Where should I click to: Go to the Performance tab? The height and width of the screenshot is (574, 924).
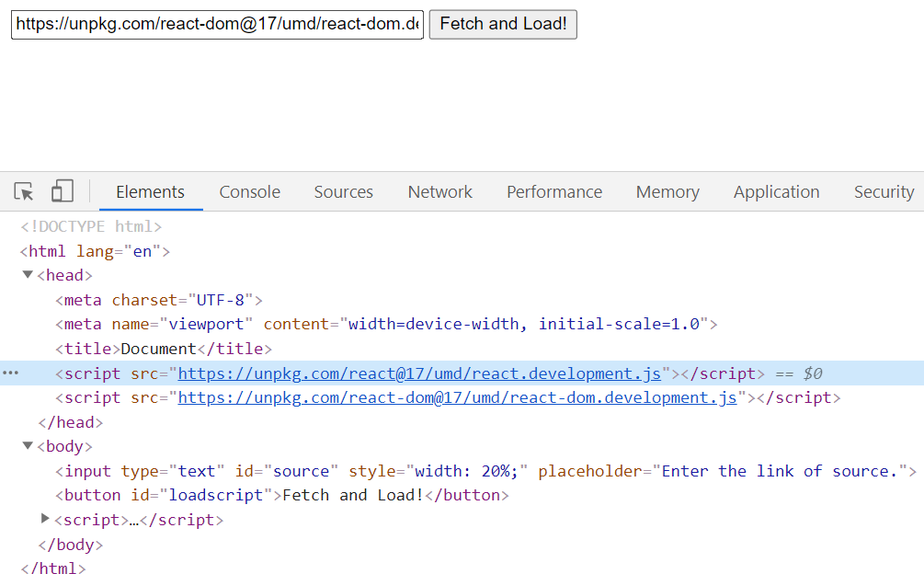click(554, 192)
